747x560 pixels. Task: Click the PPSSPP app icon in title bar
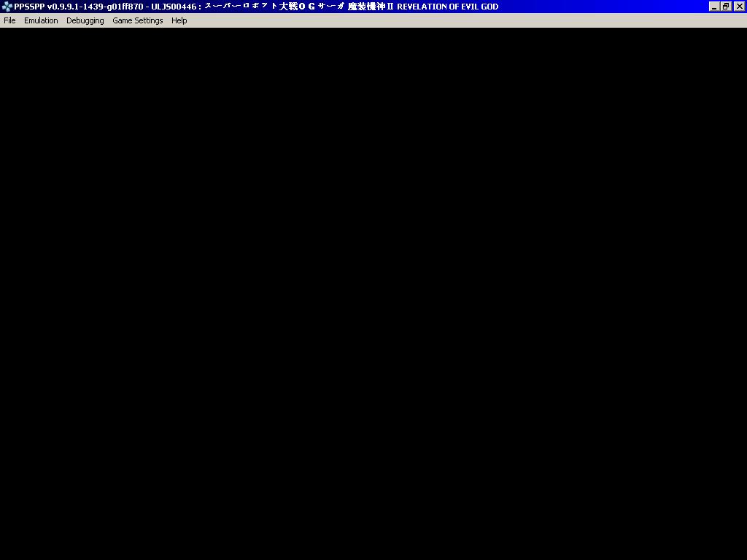pos(7,7)
